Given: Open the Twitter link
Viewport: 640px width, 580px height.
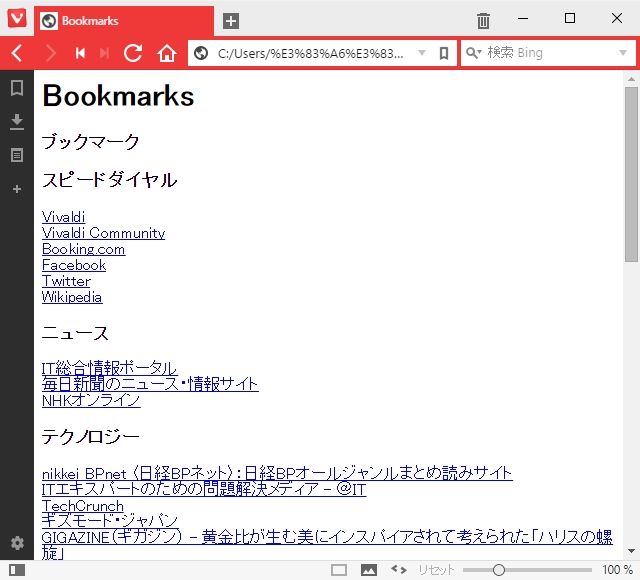Looking at the screenshot, I should pos(66,281).
